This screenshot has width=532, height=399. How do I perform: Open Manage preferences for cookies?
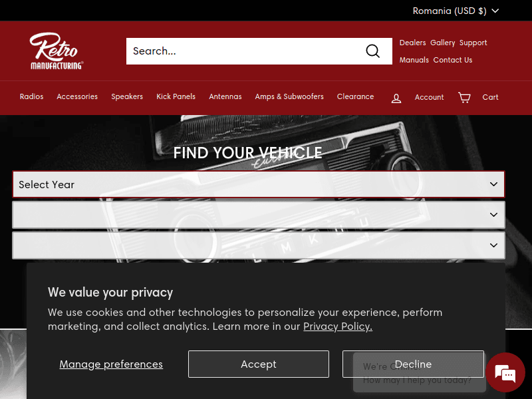(111, 364)
